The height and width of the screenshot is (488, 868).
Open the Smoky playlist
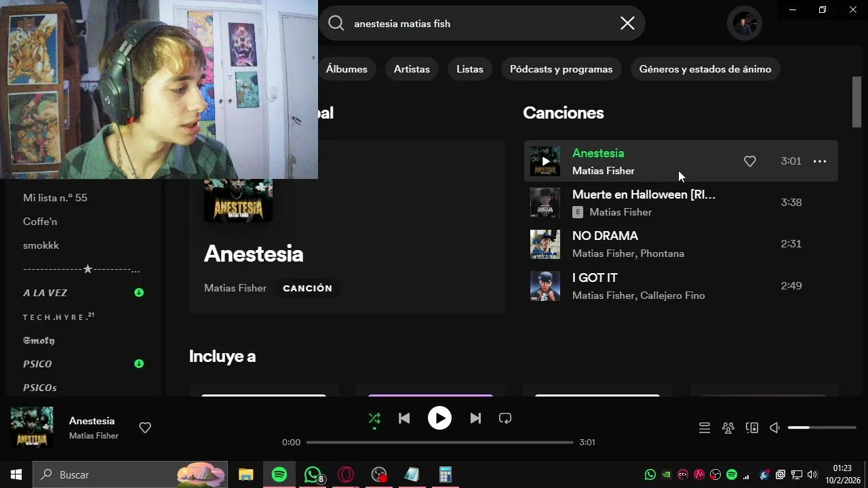39,340
